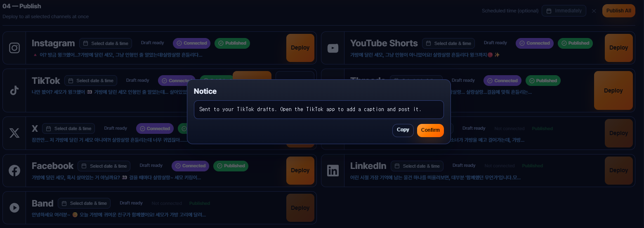This screenshot has height=228, width=644.
Task: Click the 04 — Publish heading
Action: tap(22, 6)
